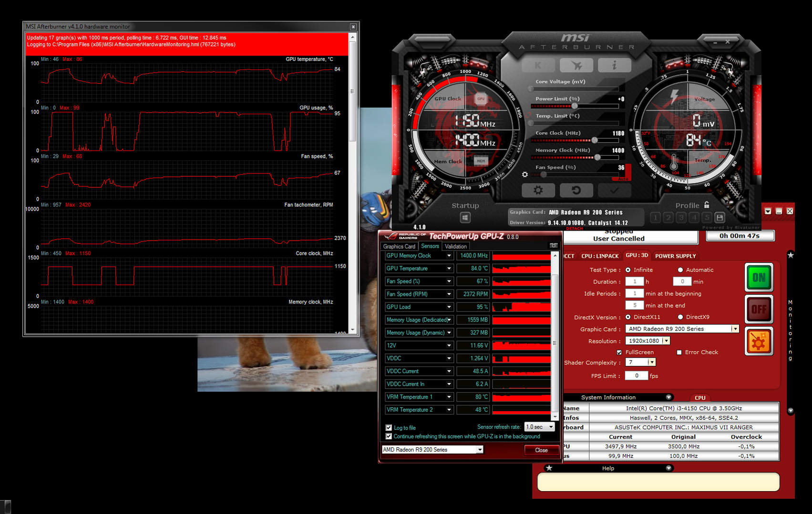The height and width of the screenshot is (514, 812).
Task: Click the CPU tab under System Information
Action: [x=700, y=398]
